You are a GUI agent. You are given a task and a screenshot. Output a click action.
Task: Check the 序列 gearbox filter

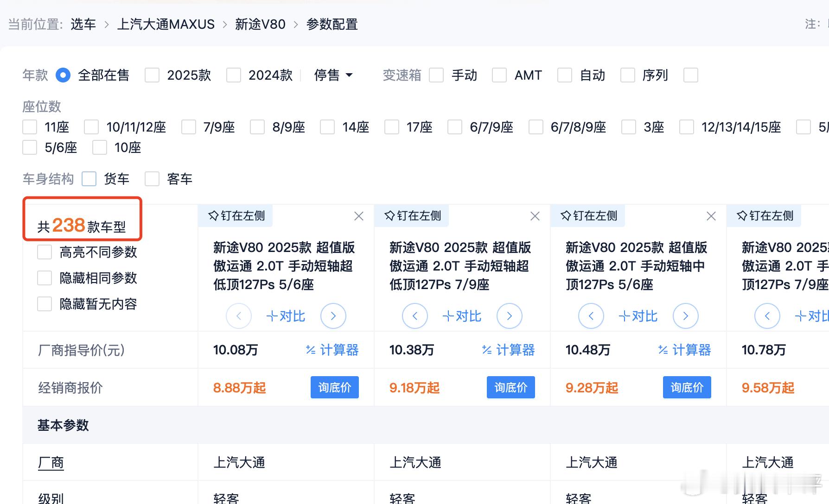click(628, 75)
